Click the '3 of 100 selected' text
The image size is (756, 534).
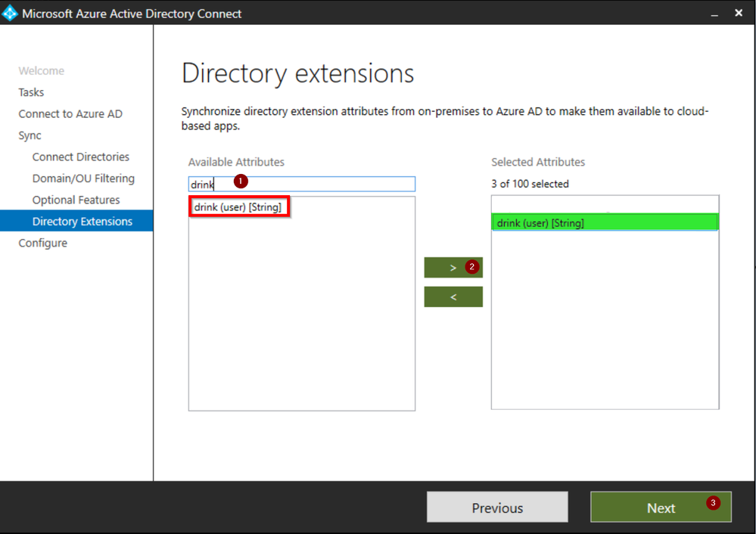pos(530,184)
